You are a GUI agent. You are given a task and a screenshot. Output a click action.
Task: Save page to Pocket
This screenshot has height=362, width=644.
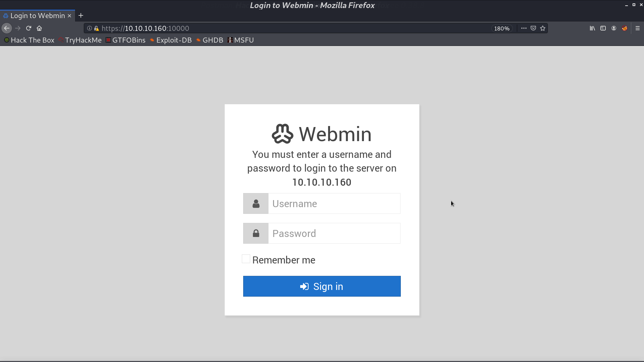pos(533,28)
